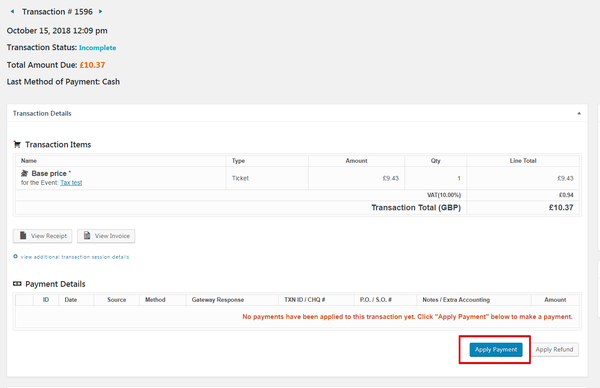The width and height of the screenshot is (600, 388).
Task: Click the £10.37 total amount due
Action: [92, 65]
